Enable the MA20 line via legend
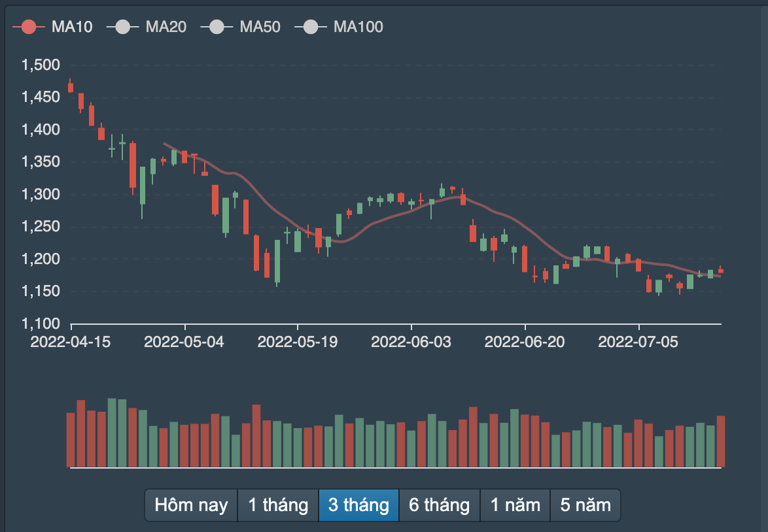This screenshot has height=532, width=768. (150, 27)
